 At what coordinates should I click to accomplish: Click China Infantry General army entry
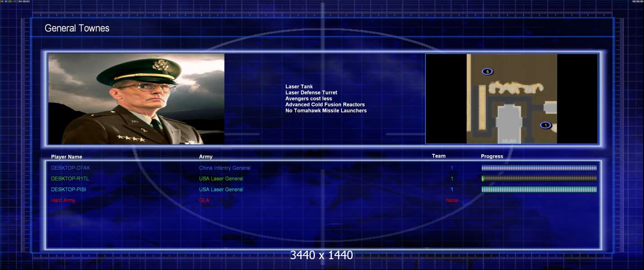click(225, 168)
